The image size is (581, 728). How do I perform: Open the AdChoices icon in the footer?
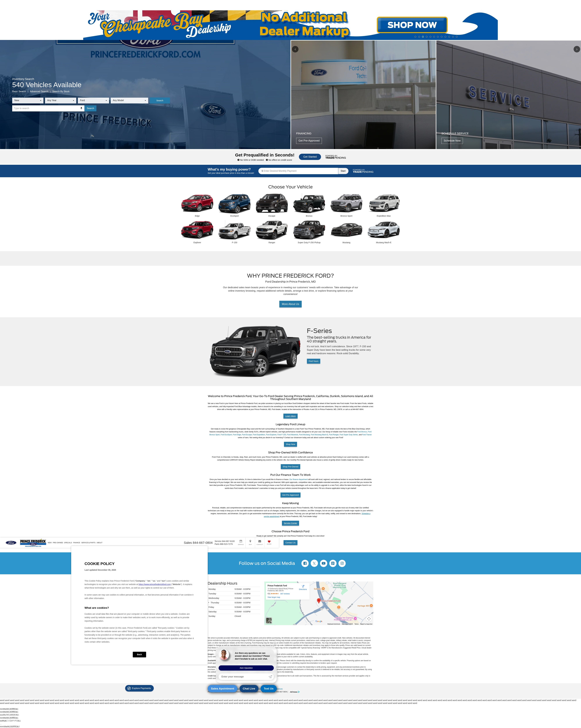[x=295, y=692]
